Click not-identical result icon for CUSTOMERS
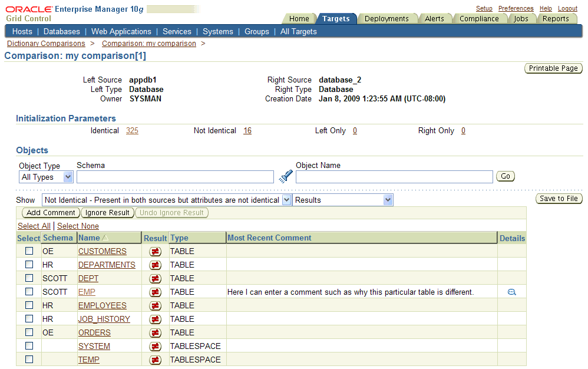Viewport: 588px width, 369px height. click(156, 252)
